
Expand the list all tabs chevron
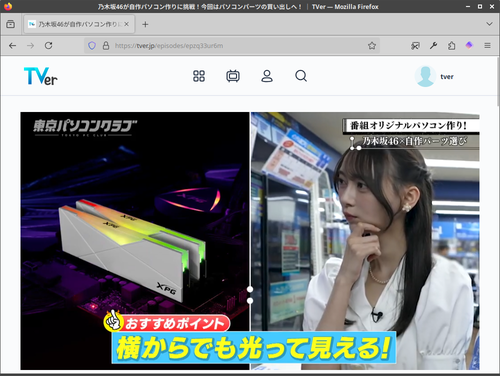click(x=489, y=24)
